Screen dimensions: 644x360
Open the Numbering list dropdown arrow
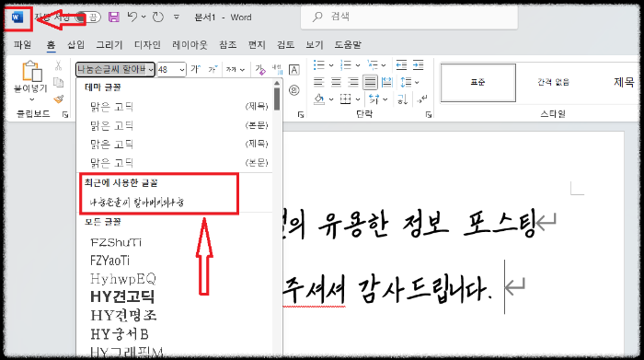[358, 65]
